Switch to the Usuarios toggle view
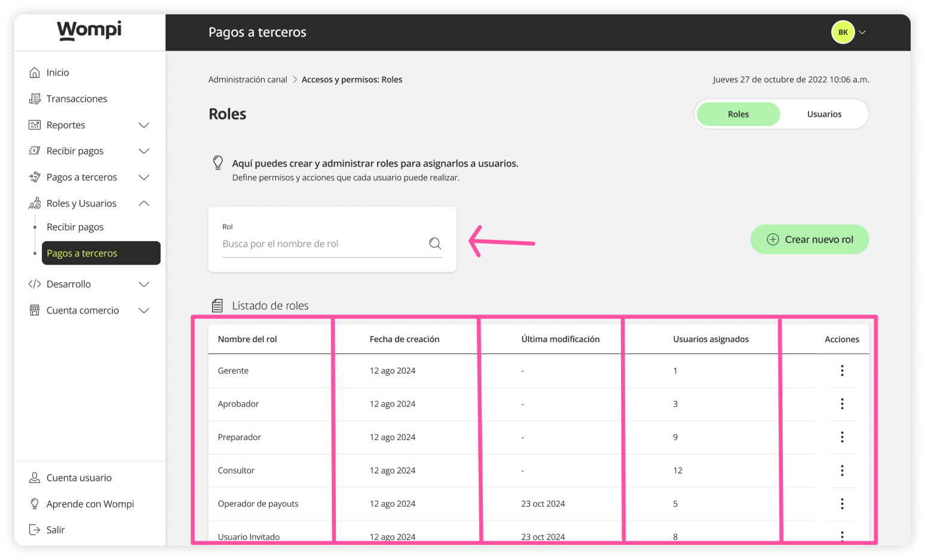 (824, 113)
